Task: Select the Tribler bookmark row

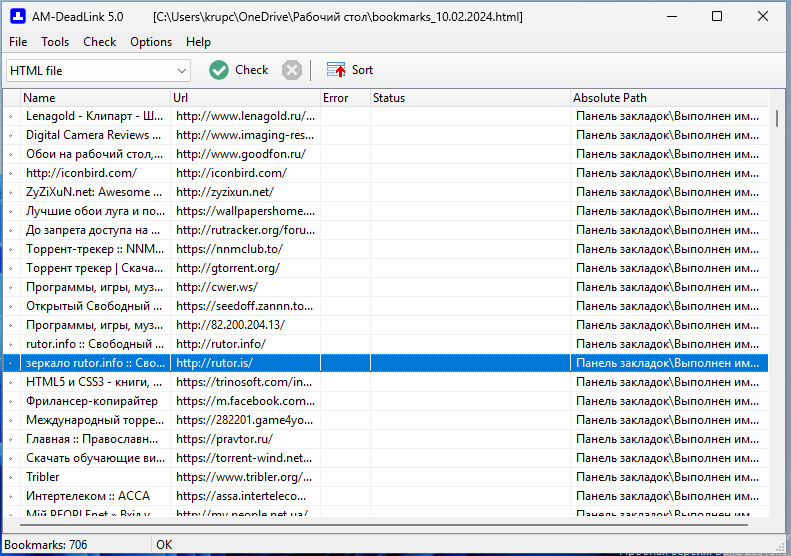Action: 385,477
